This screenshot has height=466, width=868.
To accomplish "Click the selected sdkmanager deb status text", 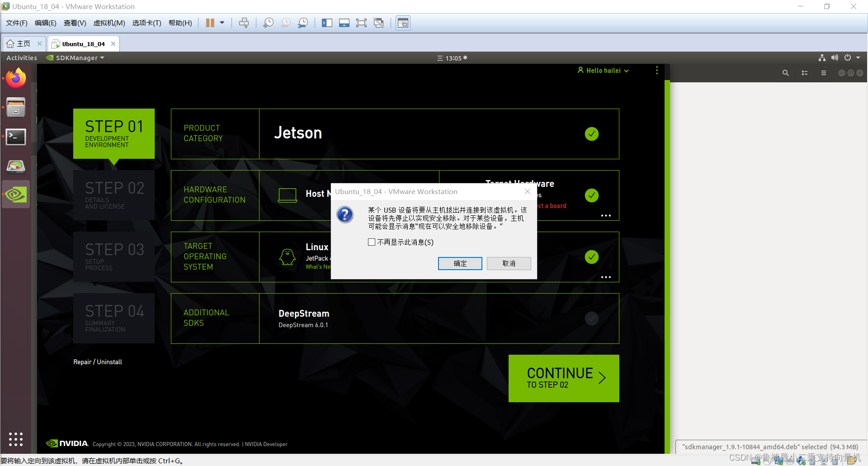I will 770,447.
